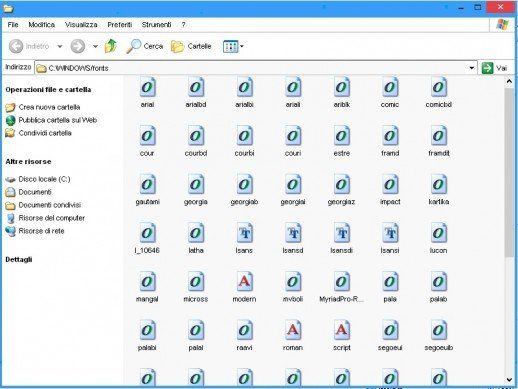Select the segoeuib font file

click(438, 336)
